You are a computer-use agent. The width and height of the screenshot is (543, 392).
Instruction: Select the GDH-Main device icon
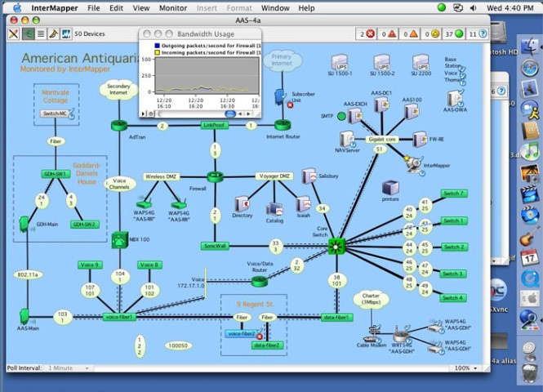[24, 224]
